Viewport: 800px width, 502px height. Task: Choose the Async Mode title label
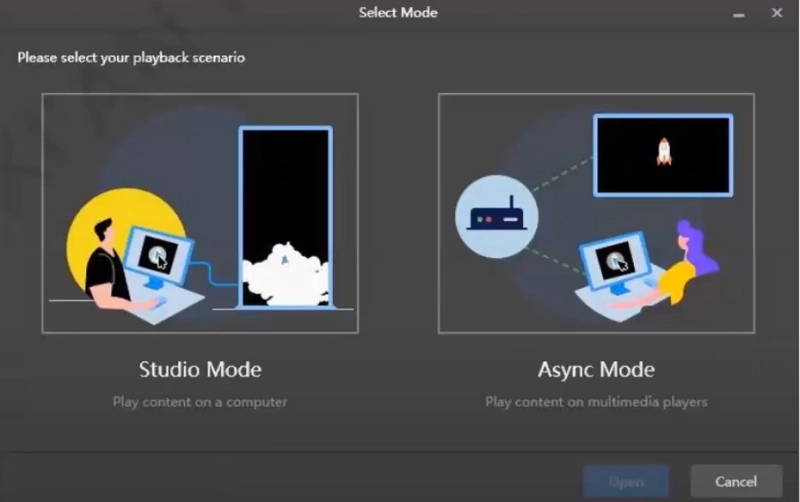pos(596,369)
